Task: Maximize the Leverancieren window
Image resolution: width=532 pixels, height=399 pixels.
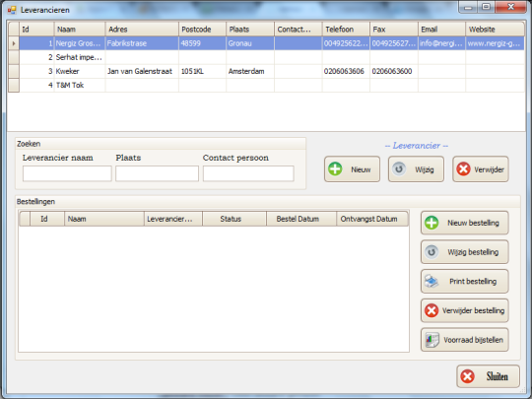Action: [x=487, y=7]
